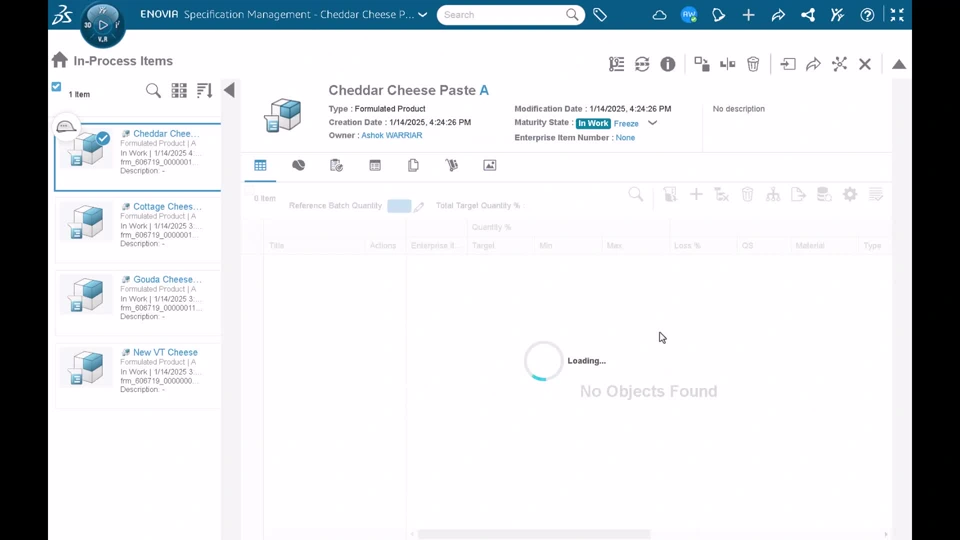Expand the maturity state chevron
Screen dimensions: 960x540
click(653, 123)
